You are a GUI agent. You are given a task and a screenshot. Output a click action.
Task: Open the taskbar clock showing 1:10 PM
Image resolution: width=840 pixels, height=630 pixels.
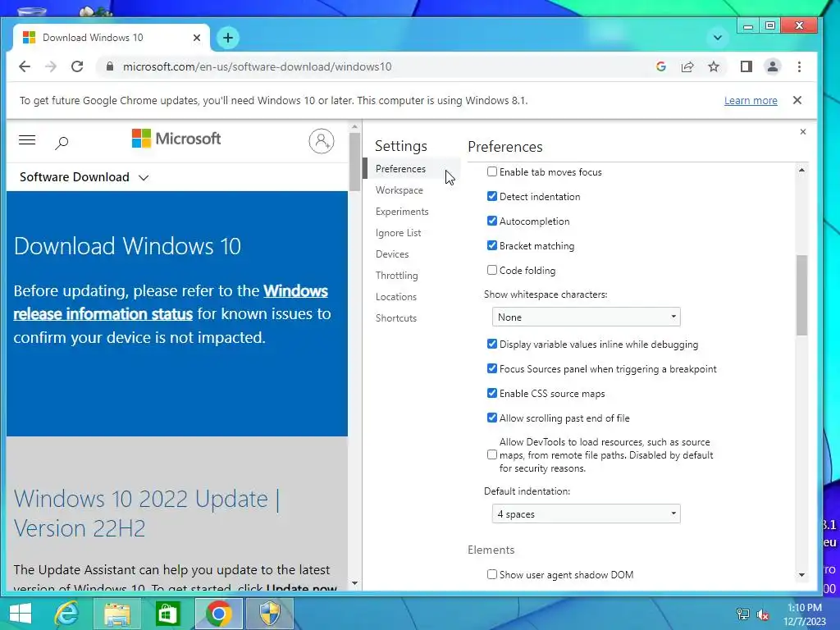coord(805,614)
